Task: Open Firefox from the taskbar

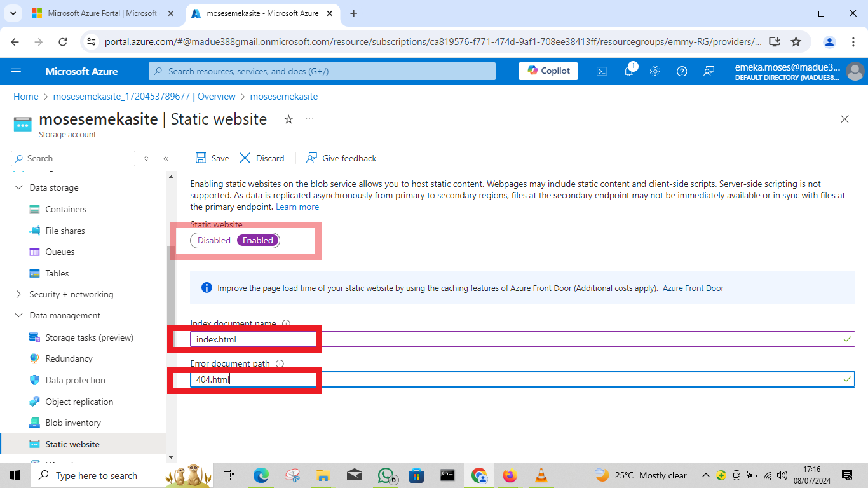Action: (x=510, y=475)
